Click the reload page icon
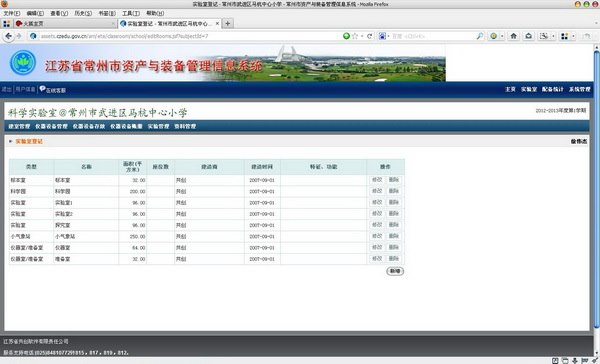Screen dimensions: 600x364 tap(369, 36)
